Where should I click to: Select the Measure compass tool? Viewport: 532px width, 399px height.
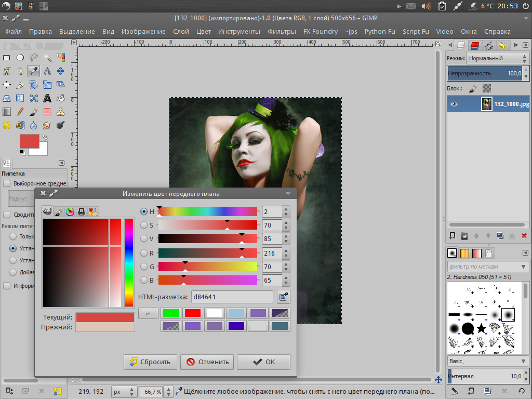pos(47,71)
